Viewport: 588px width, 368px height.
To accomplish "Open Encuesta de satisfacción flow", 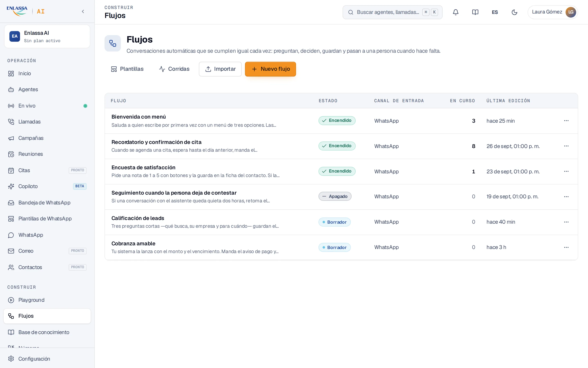I will point(143,167).
